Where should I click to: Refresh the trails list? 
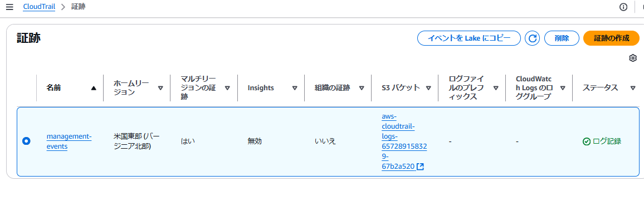(x=532, y=38)
